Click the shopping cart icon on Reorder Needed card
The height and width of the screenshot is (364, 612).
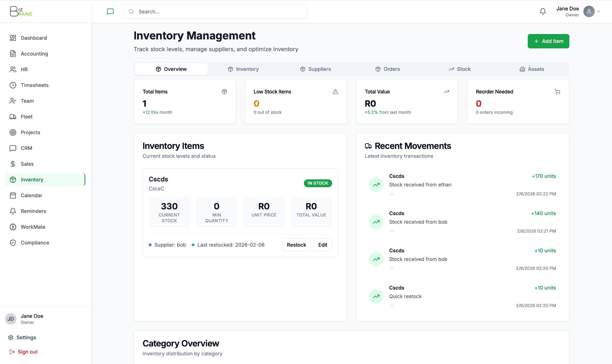(x=558, y=92)
